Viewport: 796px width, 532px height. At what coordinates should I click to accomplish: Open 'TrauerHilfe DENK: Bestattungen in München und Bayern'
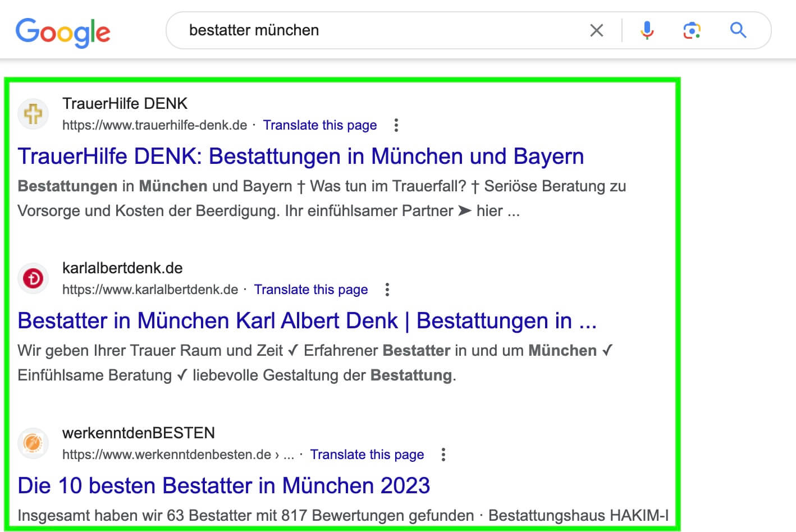pos(301,157)
